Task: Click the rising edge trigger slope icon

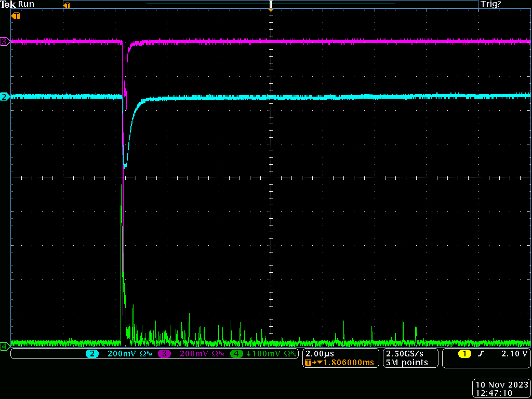Action: coord(481,354)
